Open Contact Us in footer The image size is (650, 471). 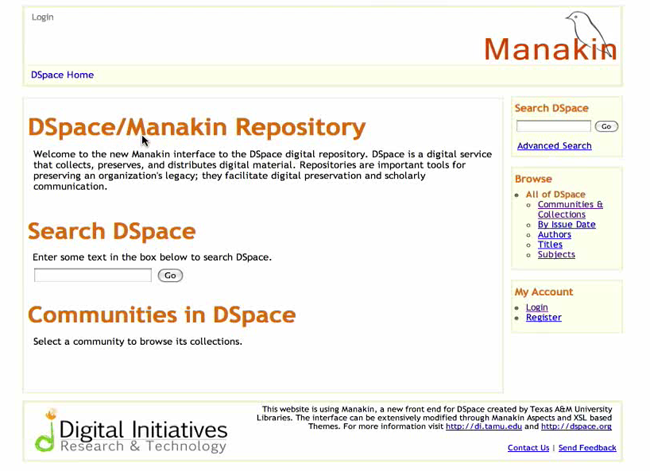[x=528, y=448]
